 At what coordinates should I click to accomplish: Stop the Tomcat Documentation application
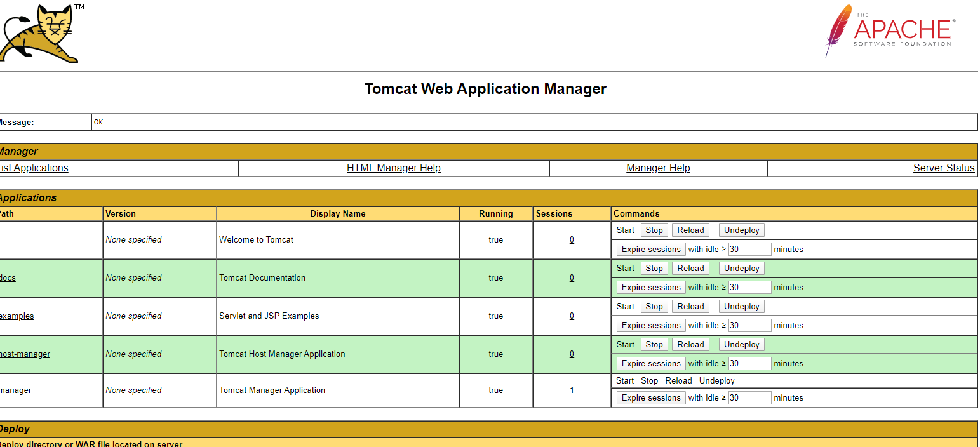coord(654,269)
